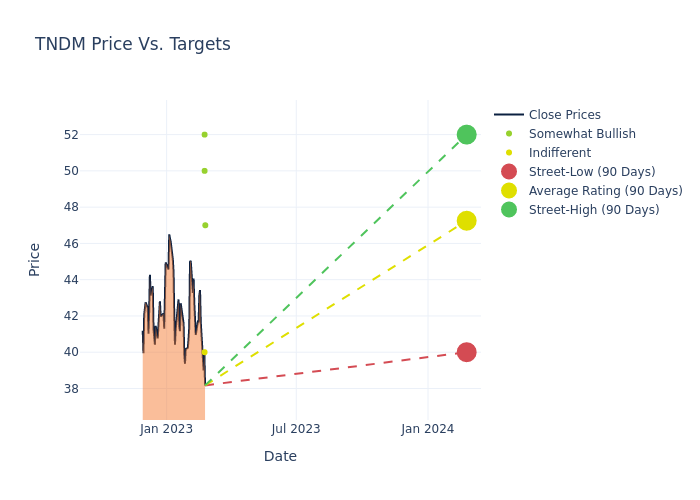Click the red Street-Low legend swatch
This screenshot has width=700, height=500.
tap(509, 172)
